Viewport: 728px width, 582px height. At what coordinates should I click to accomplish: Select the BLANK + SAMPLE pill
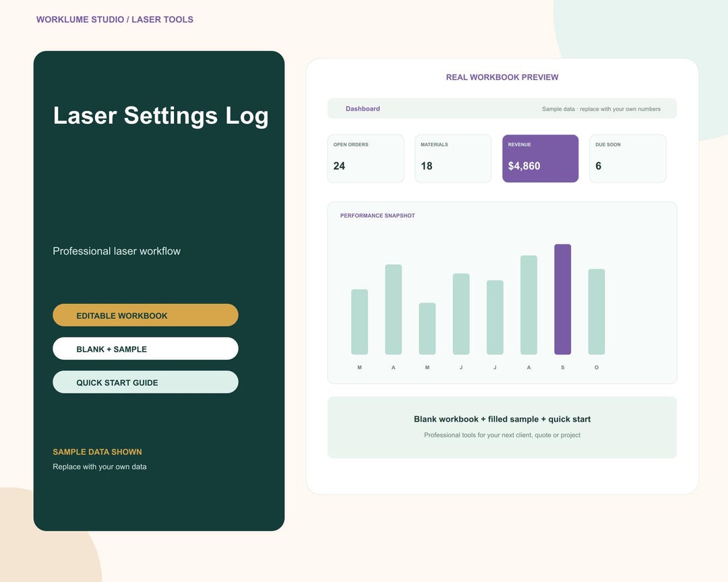point(146,348)
